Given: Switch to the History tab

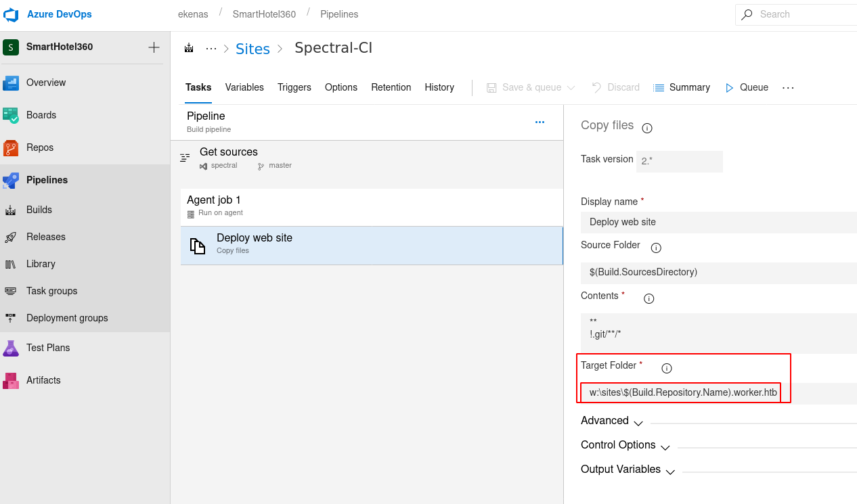Looking at the screenshot, I should pos(439,87).
